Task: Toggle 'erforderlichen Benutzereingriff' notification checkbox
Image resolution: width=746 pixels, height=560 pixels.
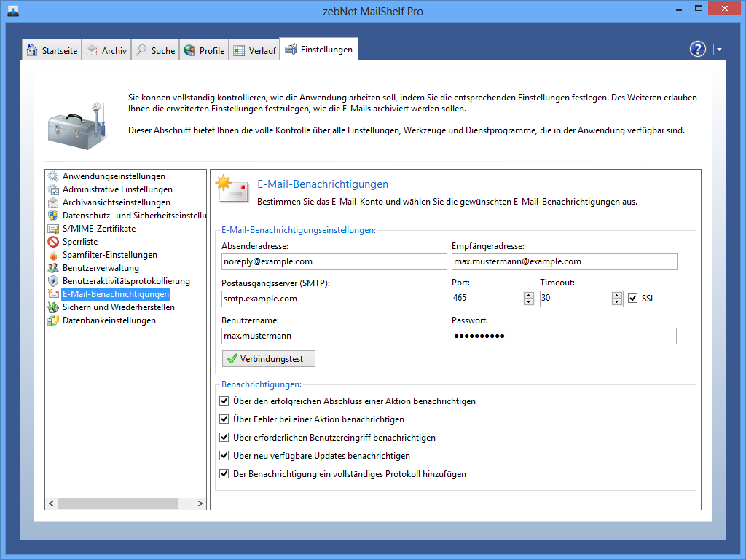Action: (224, 437)
